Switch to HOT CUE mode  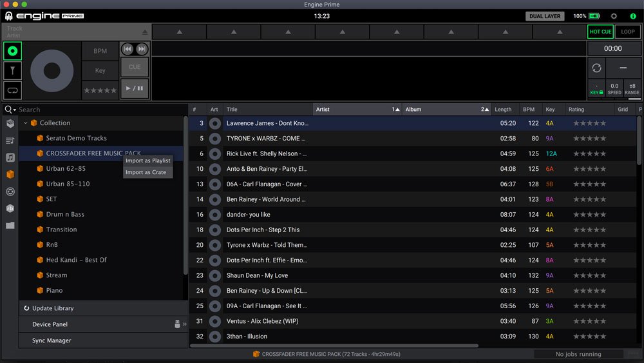pyautogui.click(x=600, y=32)
